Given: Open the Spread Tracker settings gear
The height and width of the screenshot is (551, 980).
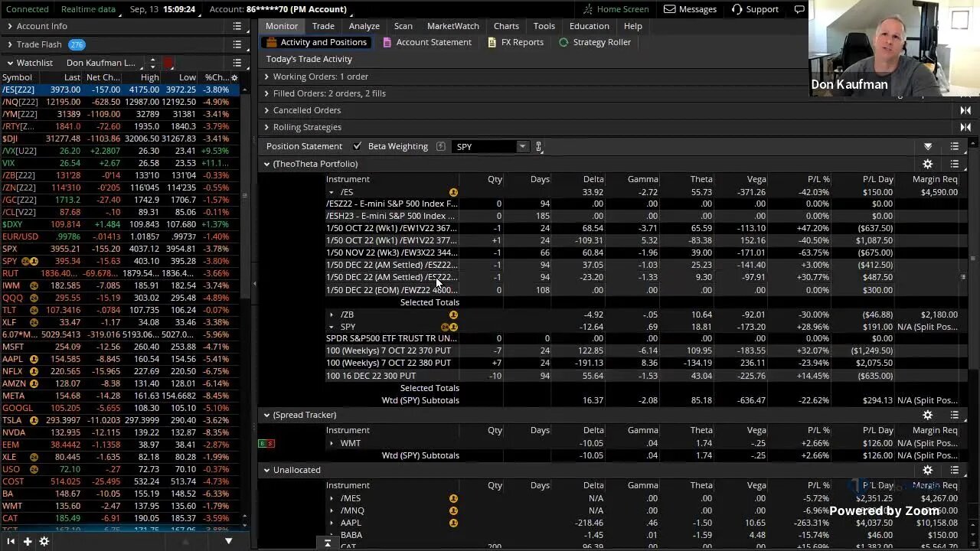Looking at the screenshot, I should tap(927, 415).
